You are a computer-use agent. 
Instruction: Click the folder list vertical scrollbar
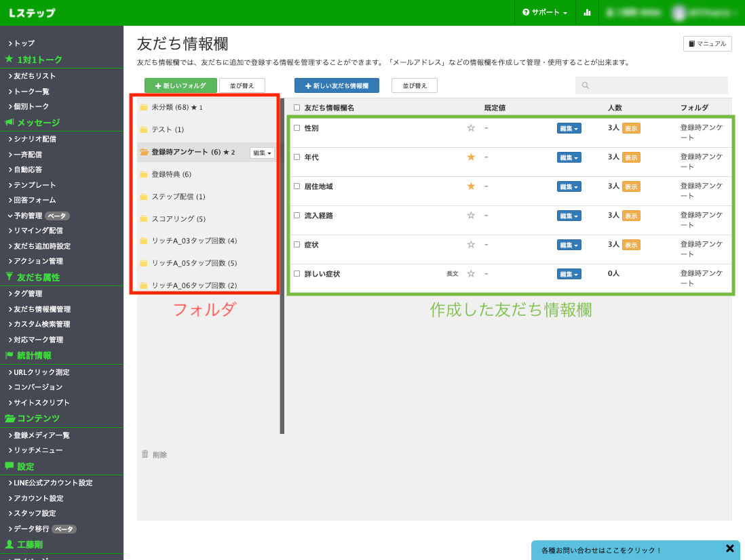[282, 271]
